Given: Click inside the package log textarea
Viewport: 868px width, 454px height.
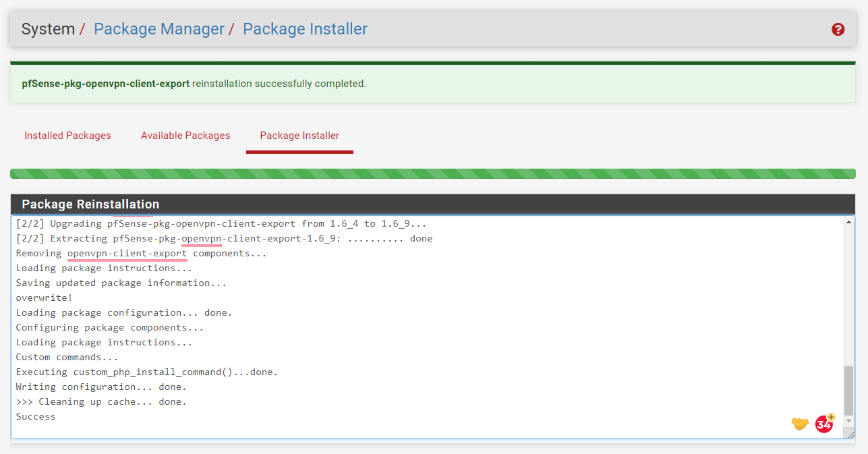Looking at the screenshot, I should 433,327.
